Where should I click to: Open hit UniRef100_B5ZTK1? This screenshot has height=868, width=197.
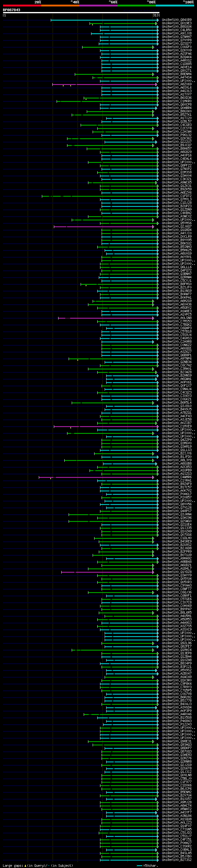(x=176, y=115)
